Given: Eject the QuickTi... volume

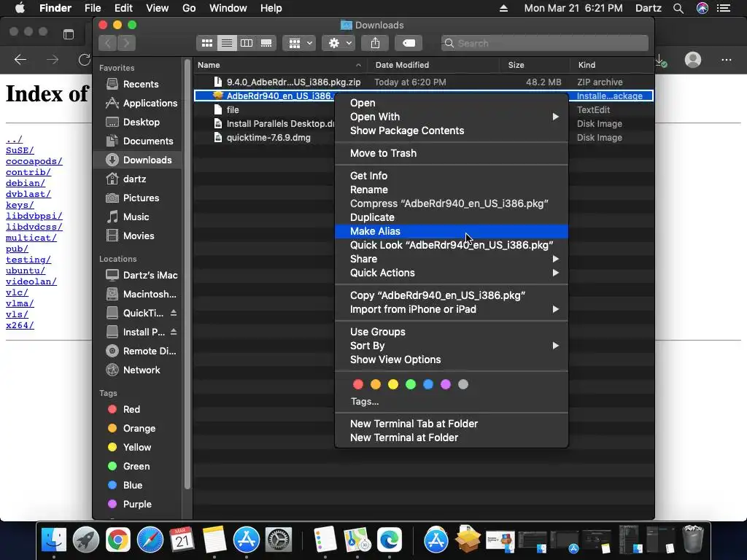Looking at the screenshot, I should [174, 313].
